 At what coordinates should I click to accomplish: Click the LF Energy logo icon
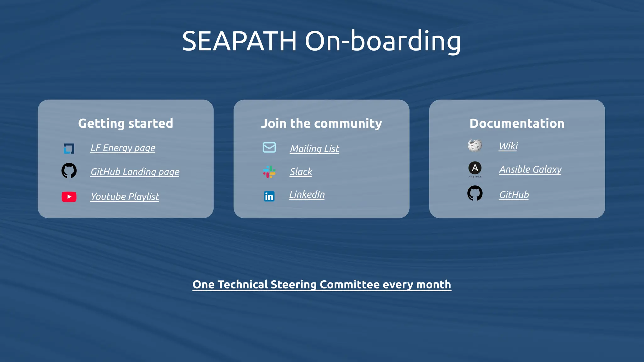tap(69, 148)
